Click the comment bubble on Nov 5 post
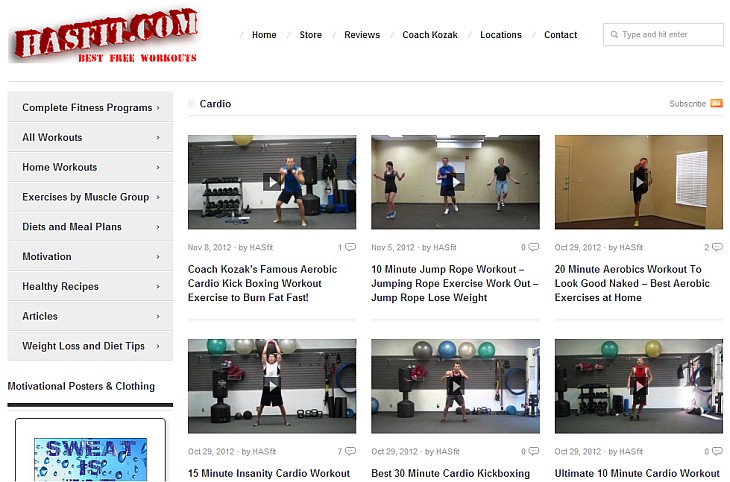 533,247
